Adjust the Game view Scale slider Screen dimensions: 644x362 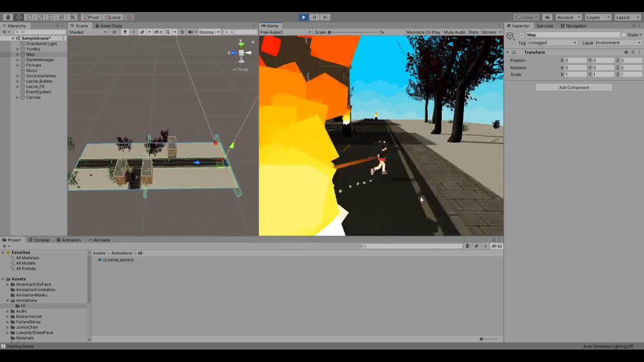coord(352,32)
